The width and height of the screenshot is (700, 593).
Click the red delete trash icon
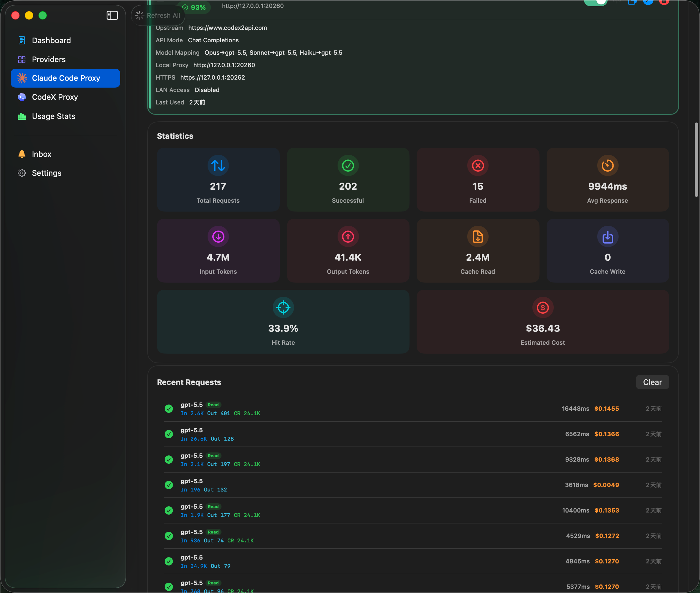(x=664, y=2)
